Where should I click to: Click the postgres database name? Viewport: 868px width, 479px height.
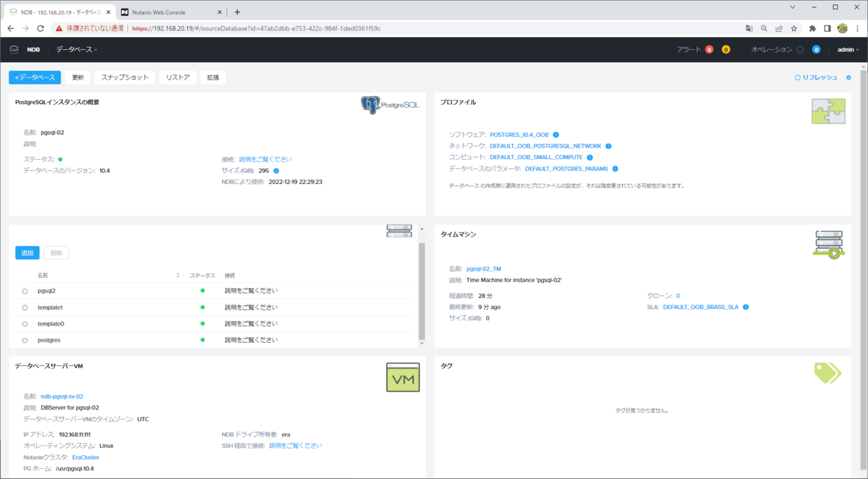(x=49, y=340)
